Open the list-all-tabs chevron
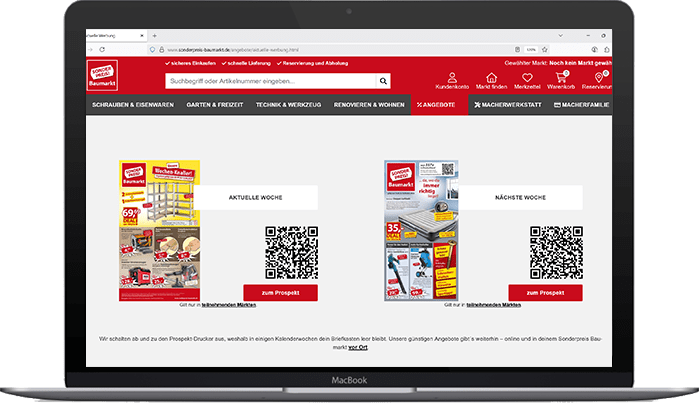This screenshot has height=404, width=700. click(560, 36)
